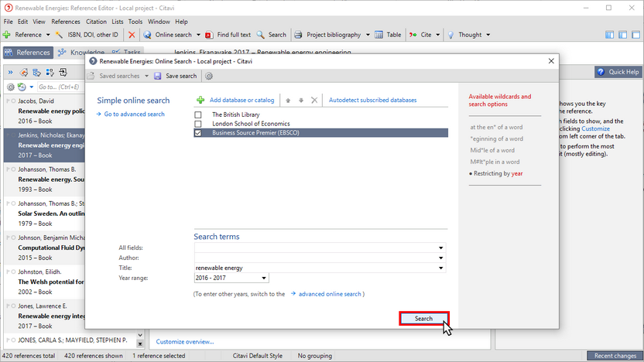
Task: Select Johnston, Eilidh reference
Action: [x=44, y=282]
